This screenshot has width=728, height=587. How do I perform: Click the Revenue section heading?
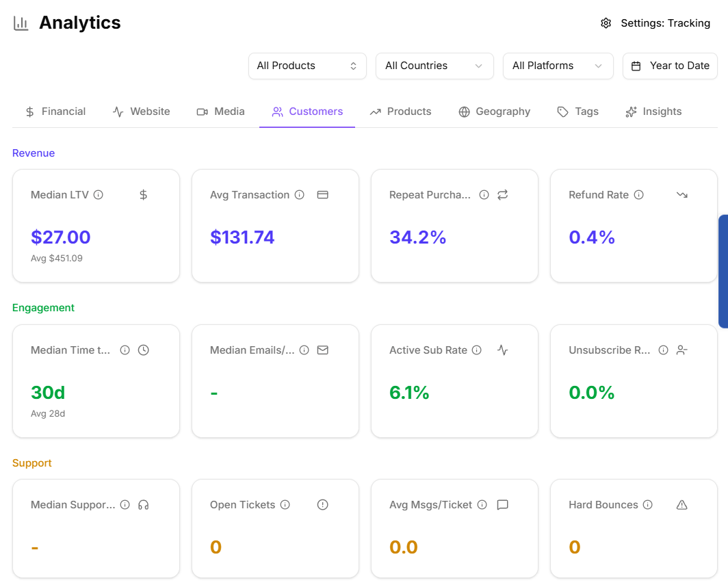[34, 153]
